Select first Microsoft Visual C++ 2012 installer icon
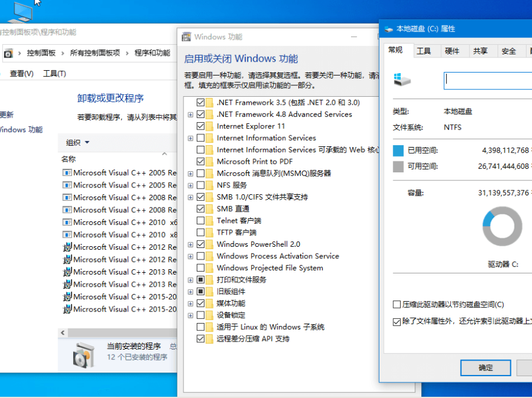This screenshot has height=398, width=532. [x=67, y=247]
